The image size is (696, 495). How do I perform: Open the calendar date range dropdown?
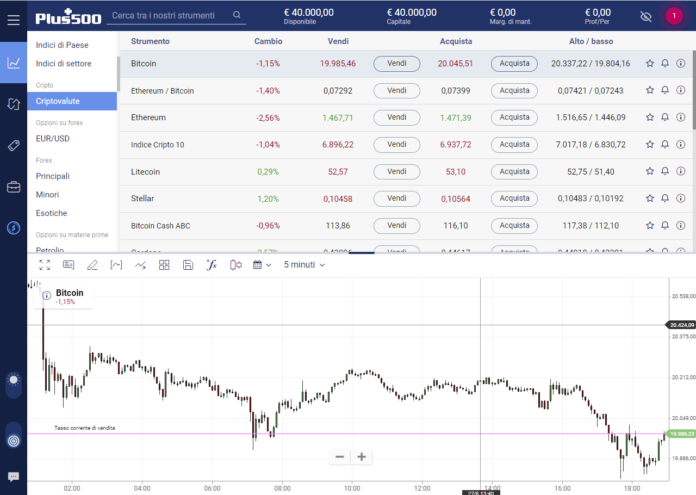pos(262,265)
